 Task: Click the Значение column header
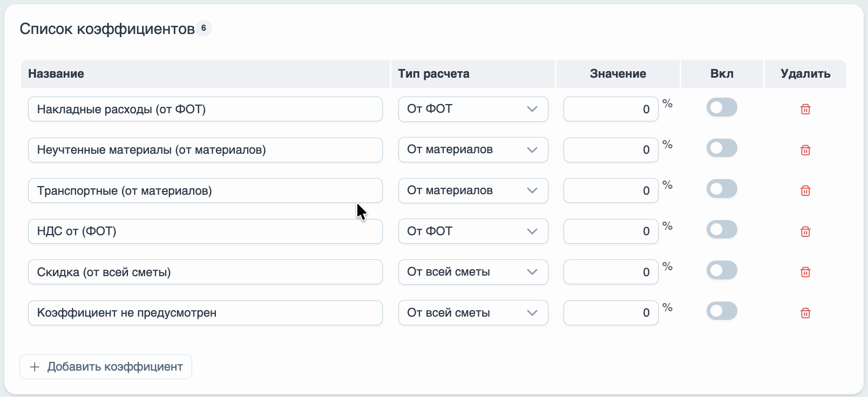click(x=618, y=74)
